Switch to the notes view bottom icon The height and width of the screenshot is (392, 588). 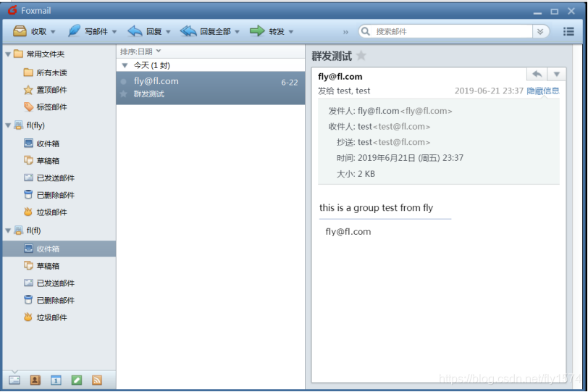[77, 380]
